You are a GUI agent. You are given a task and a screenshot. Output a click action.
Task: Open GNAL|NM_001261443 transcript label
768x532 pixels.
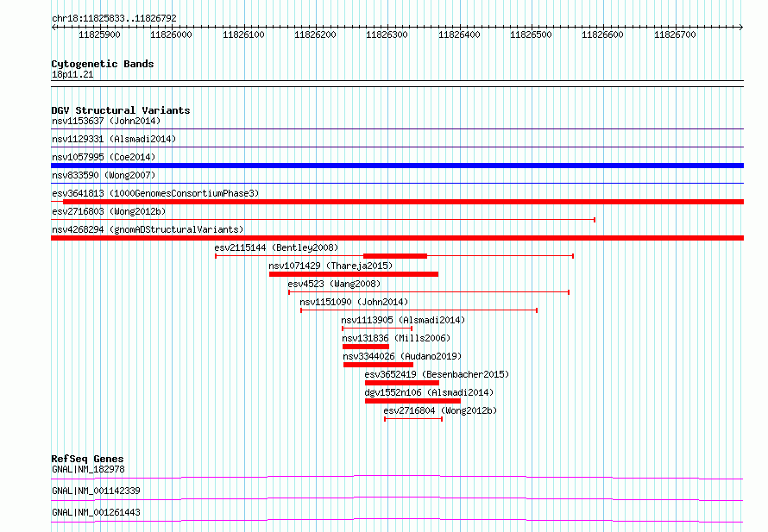tap(96, 512)
